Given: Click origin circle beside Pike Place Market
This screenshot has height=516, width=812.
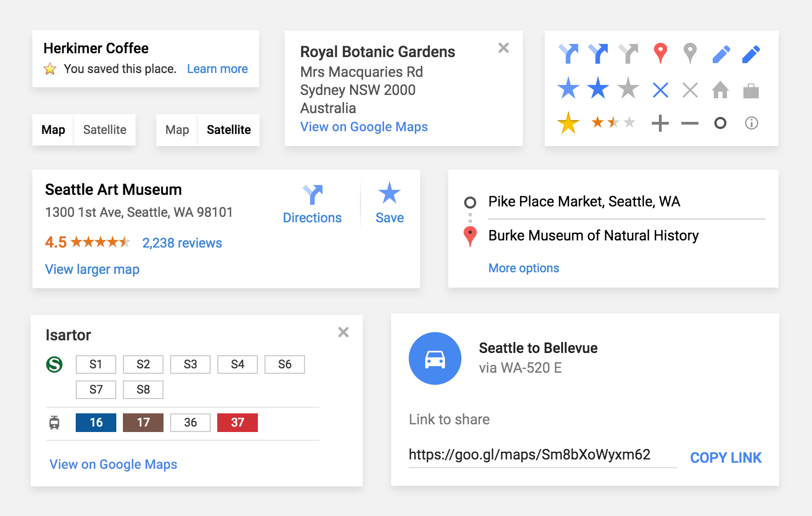Looking at the screenshot, I should pyautogui.click(x=470, y=203).
